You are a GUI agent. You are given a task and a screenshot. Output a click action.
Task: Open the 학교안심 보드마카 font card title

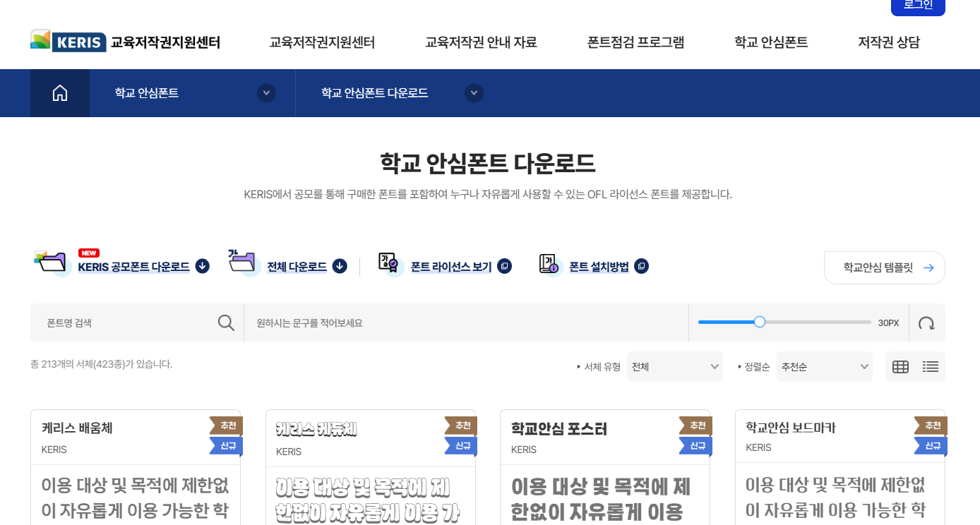point(791,428)
